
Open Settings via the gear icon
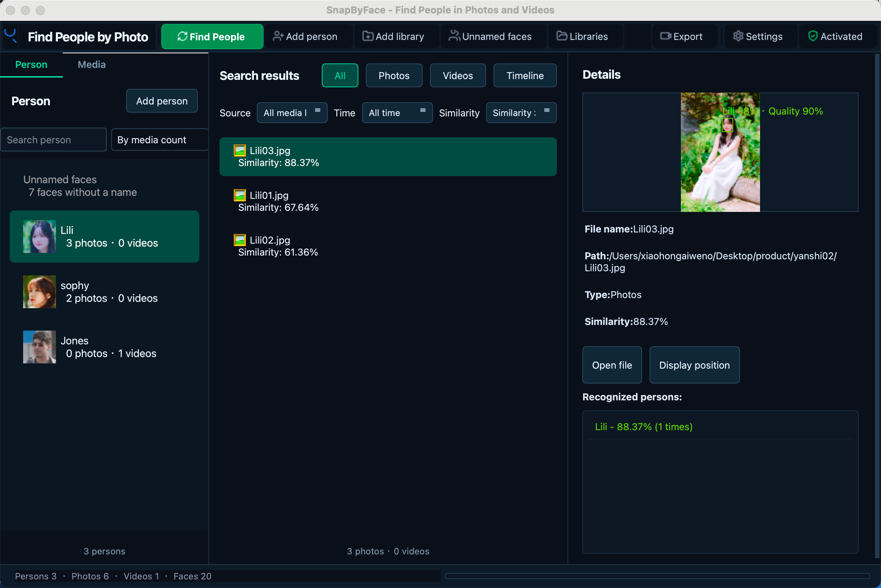[738, 36]
